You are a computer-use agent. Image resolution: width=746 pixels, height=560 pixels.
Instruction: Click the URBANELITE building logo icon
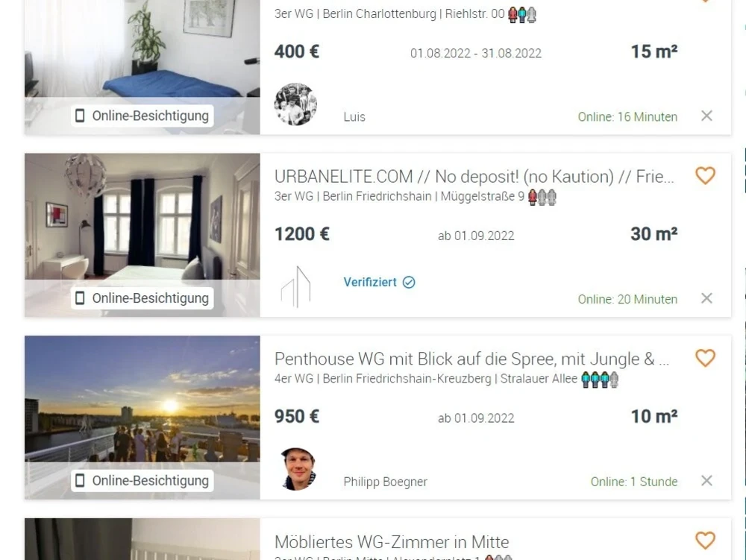click(295, 286)
